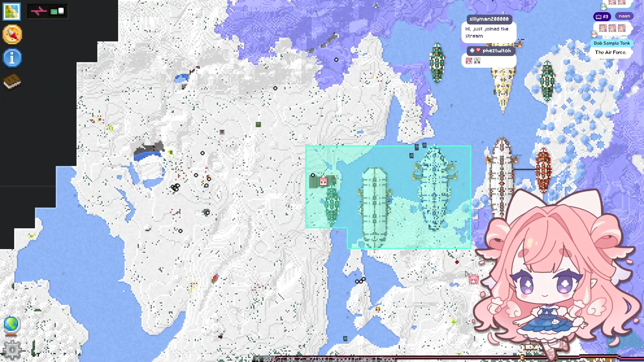Click the globe dimension icon
The image size is (644, 362).
pyautogui.click(x=11, y=325)
